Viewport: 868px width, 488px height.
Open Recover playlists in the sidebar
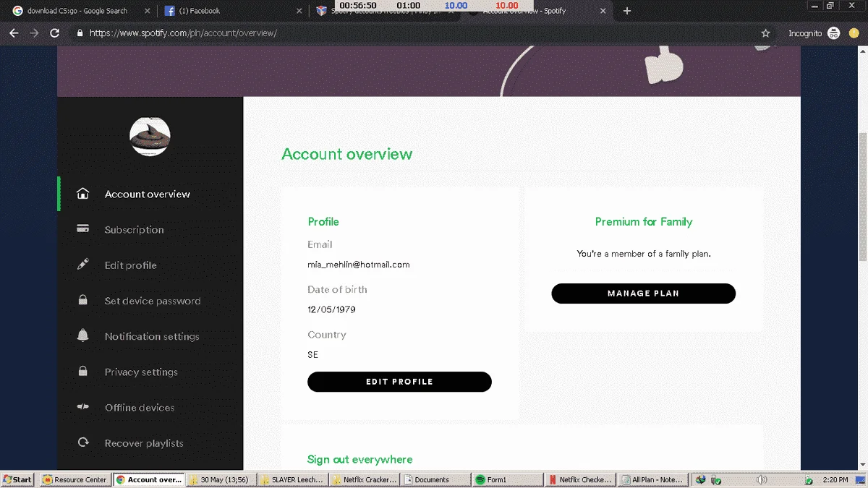(x=144, y=442)
